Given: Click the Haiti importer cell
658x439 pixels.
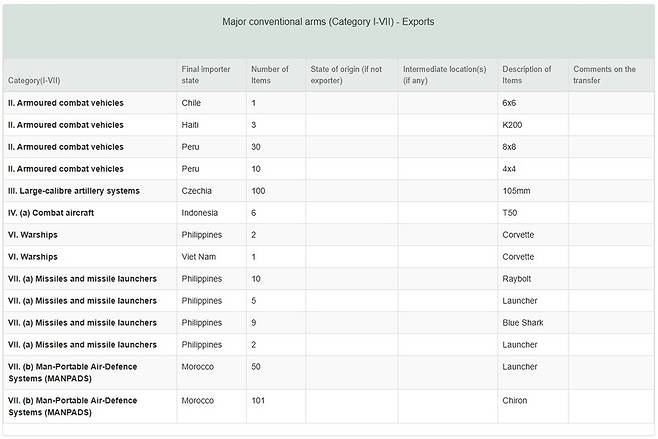Looking at the screenshot, I should (190, 125).
